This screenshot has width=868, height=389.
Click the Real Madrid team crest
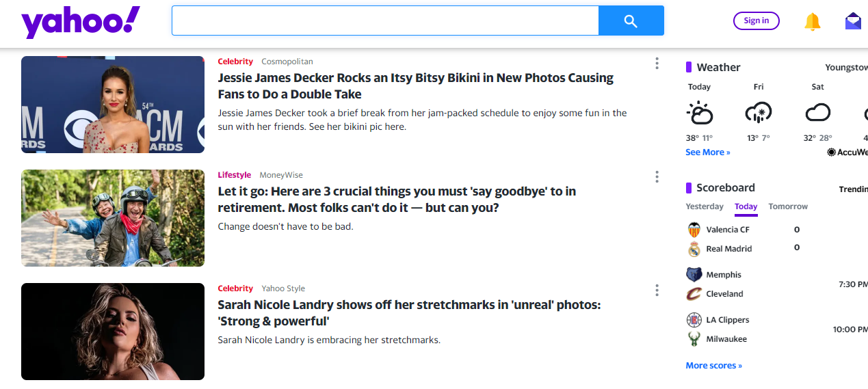[694, 249]
